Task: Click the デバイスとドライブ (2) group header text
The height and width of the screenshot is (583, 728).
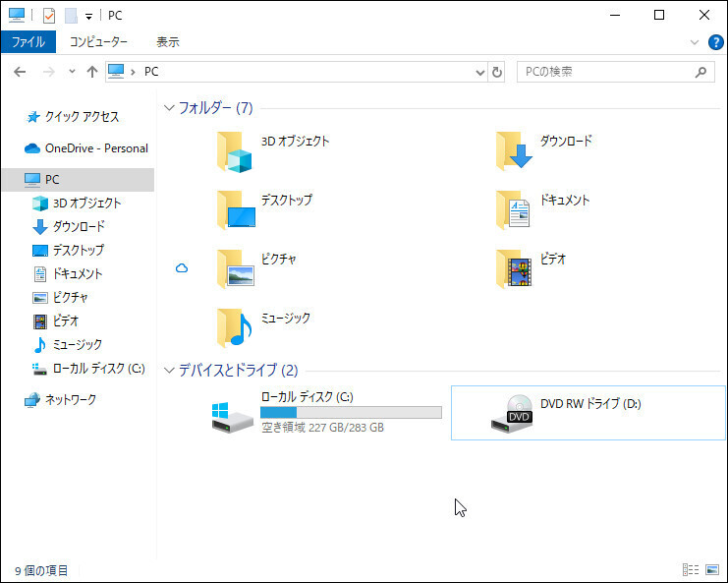Action: [239, 371]
